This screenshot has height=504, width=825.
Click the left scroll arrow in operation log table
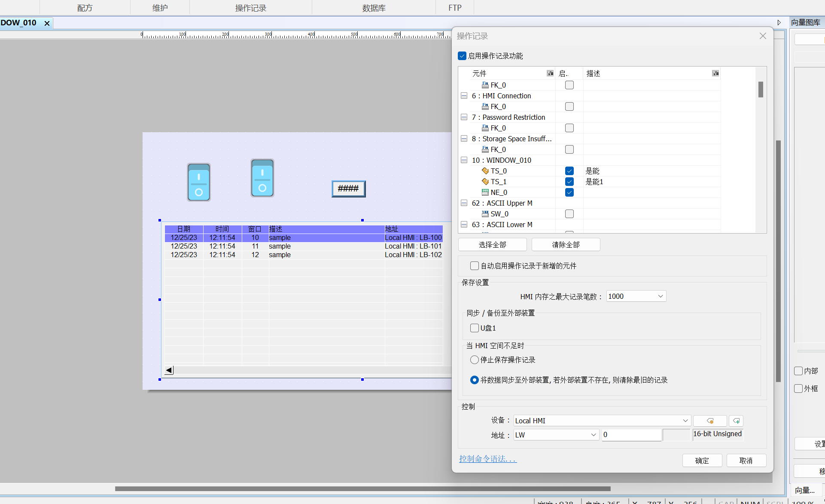pyautogui.click(x=169, y=370)
